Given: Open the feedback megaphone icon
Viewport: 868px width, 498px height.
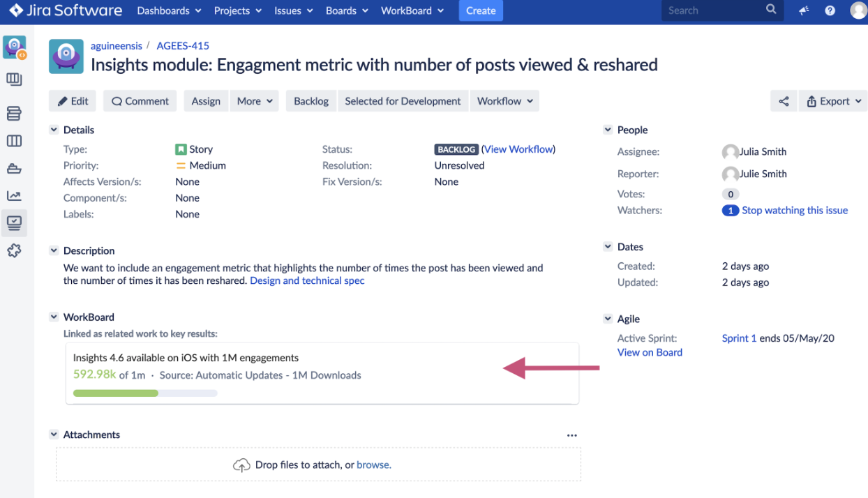Looking at the screenshot, I should (x=804, y=10).
